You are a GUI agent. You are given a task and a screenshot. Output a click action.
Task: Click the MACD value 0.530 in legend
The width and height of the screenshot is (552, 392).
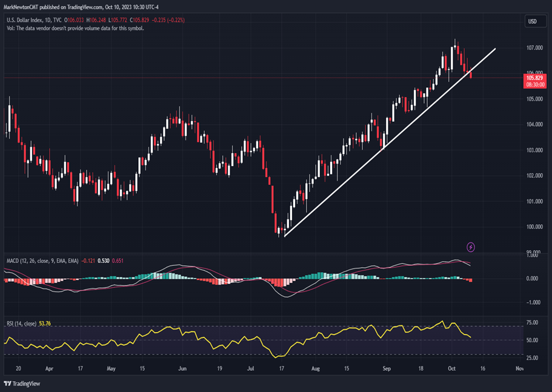103,261
